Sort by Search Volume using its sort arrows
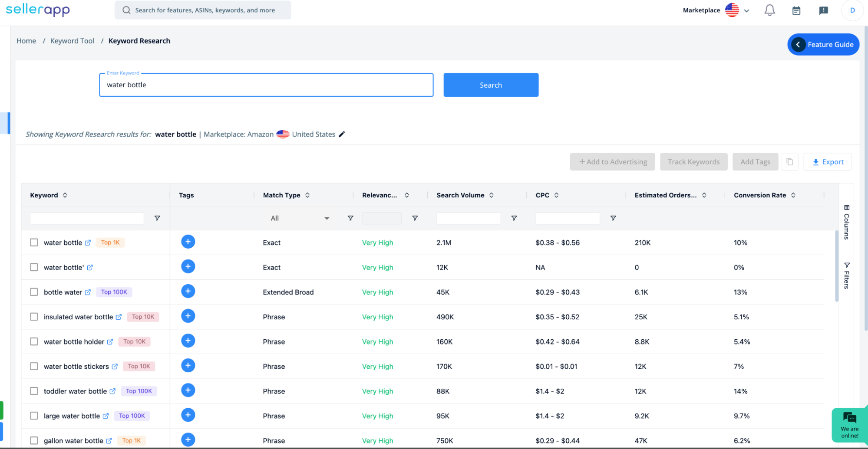The height and width of the screenshot is (449, 868). pyautogui.click(x=491, y=195)
